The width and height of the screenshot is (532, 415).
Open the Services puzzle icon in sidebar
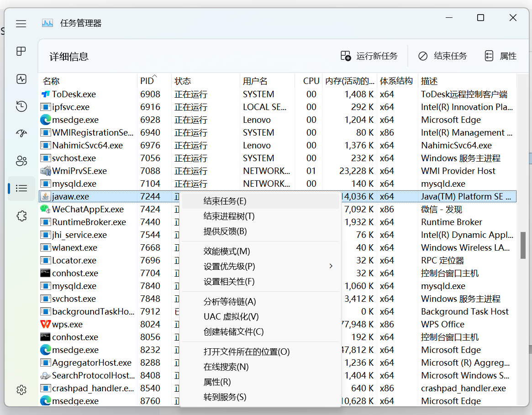pos(21,216)
